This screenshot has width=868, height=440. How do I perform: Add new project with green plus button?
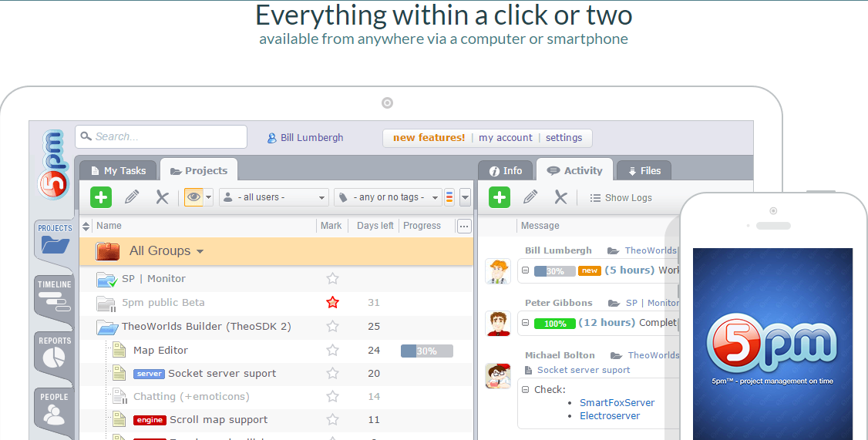[x=101, y=197]
